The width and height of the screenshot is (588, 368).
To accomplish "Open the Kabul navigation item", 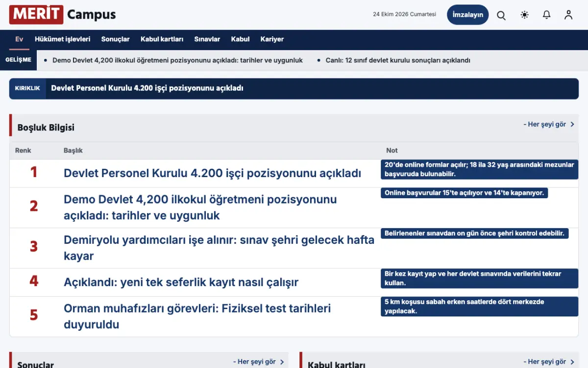I will point(241,39).
